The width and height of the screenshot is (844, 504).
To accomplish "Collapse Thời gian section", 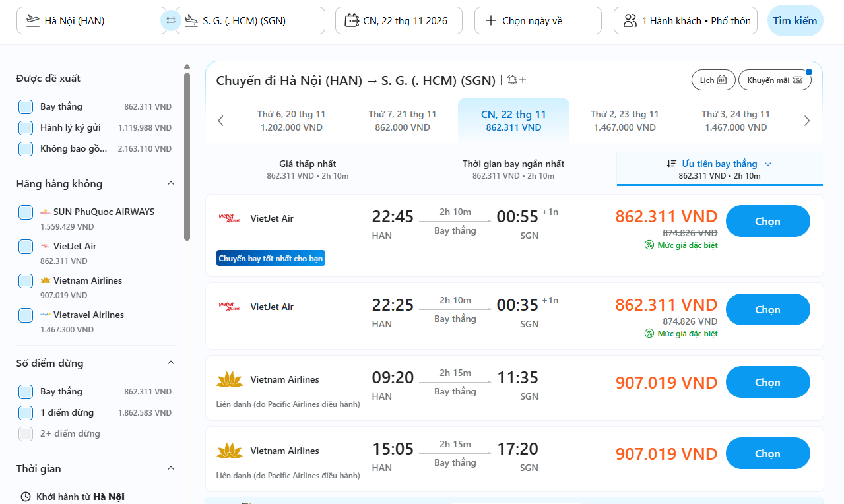I will [x=170, y=468].
